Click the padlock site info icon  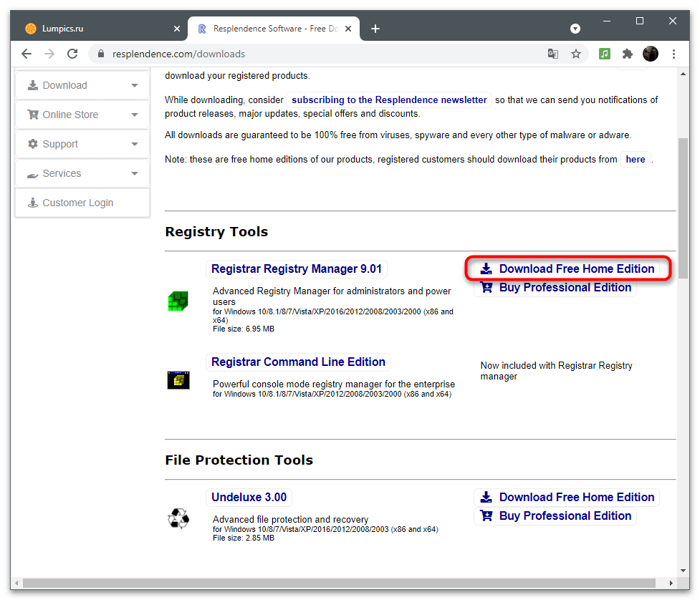[x=101, y=54]
